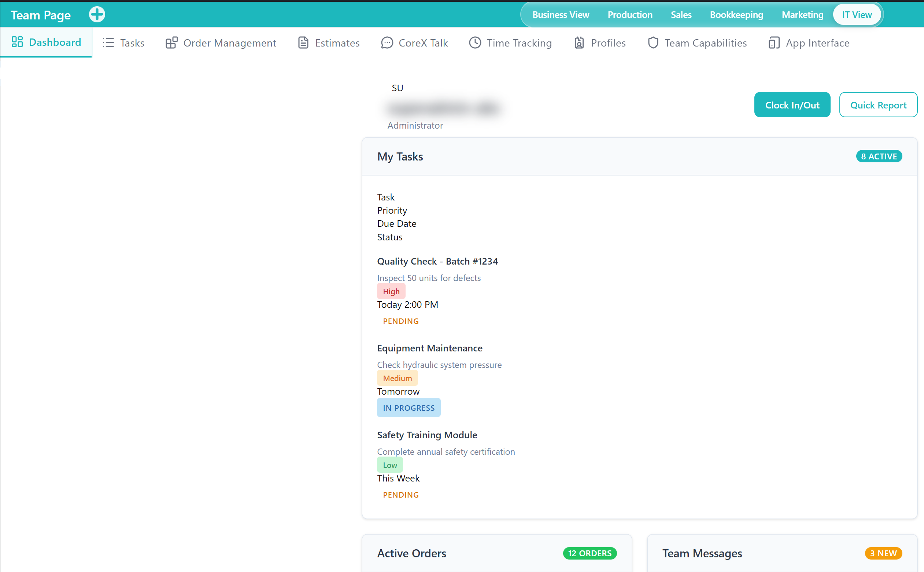Click the SU avatar initials
The height and width of the screenshot is (572, 924).
(x=397, y=88)
